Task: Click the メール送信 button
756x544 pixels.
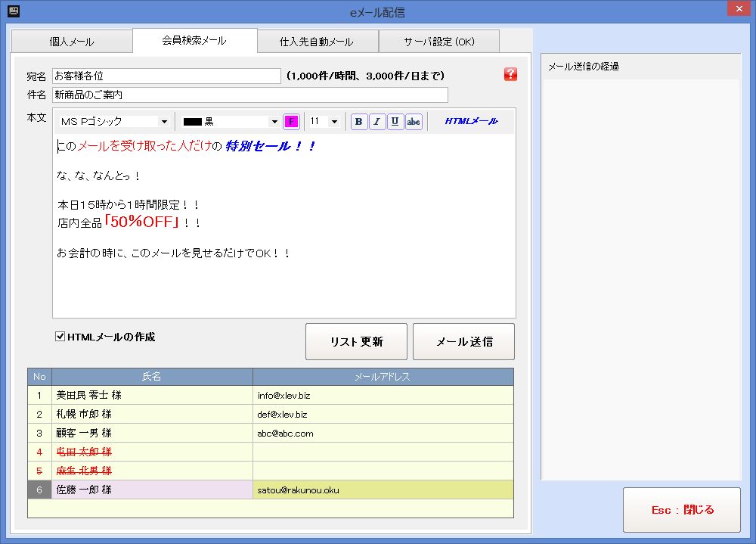Action: [x=463, y=342]
